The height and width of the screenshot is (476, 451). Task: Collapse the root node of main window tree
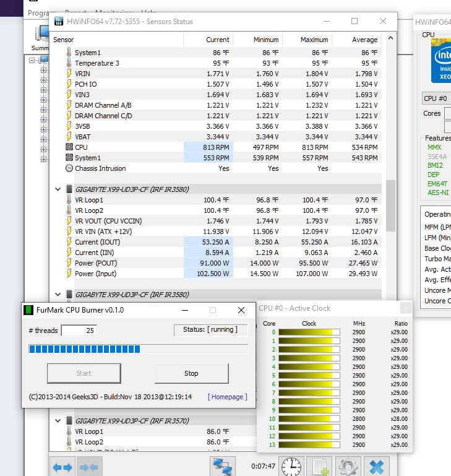click(x=32, y=61)
